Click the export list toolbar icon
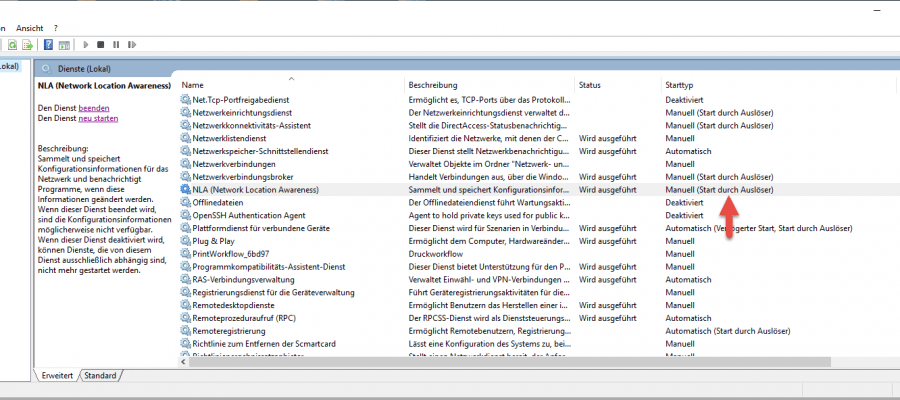Screen dimensions: 900x400 click(x=28, y=45)
